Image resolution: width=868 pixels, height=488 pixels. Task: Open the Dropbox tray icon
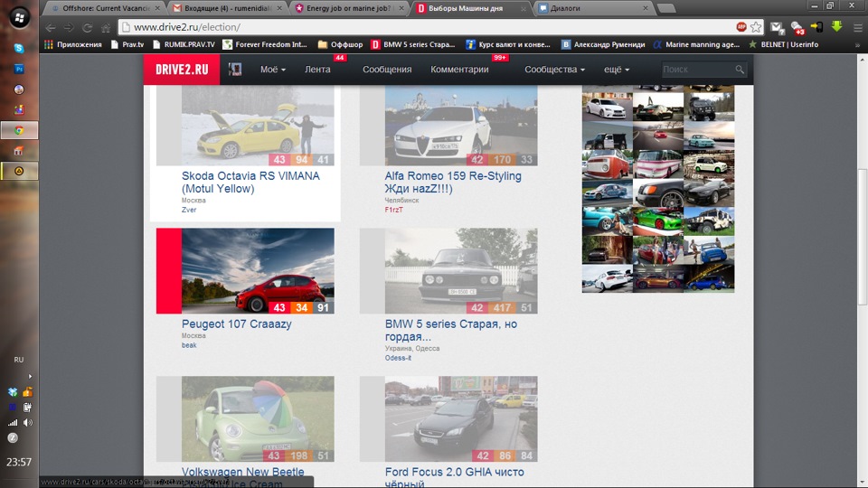(12, 391)
